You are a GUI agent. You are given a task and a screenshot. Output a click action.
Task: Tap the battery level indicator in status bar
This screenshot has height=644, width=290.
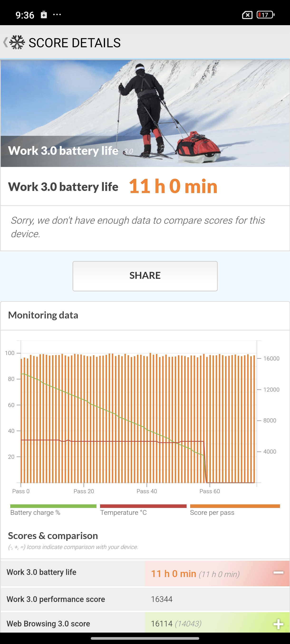pos(265,15)
